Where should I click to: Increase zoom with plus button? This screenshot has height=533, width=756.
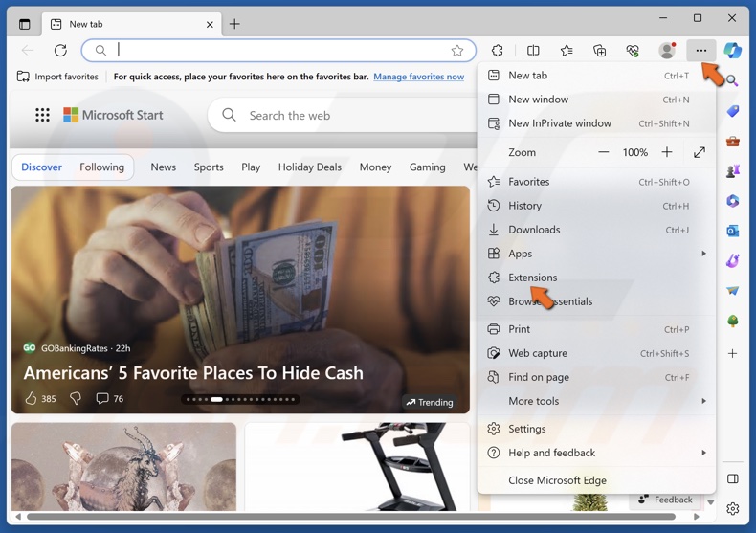pos(666,152)
